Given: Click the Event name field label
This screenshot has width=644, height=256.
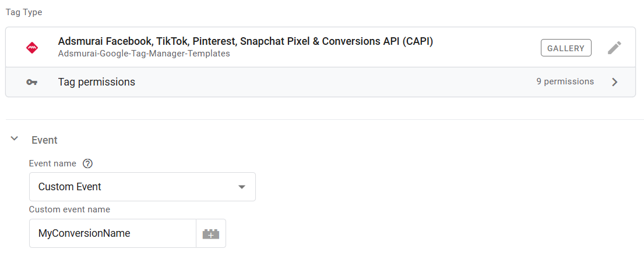Looking at the screenshot, I should point(52,163).
